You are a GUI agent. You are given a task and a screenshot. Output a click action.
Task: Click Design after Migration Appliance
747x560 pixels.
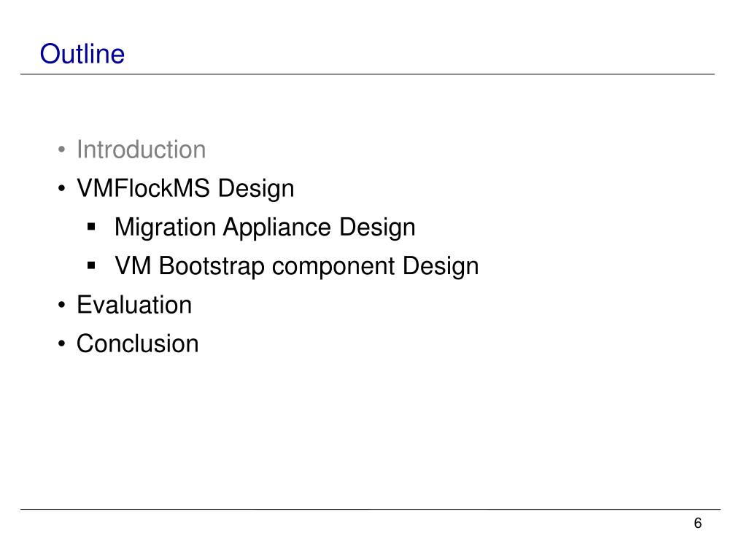(377, 227)
